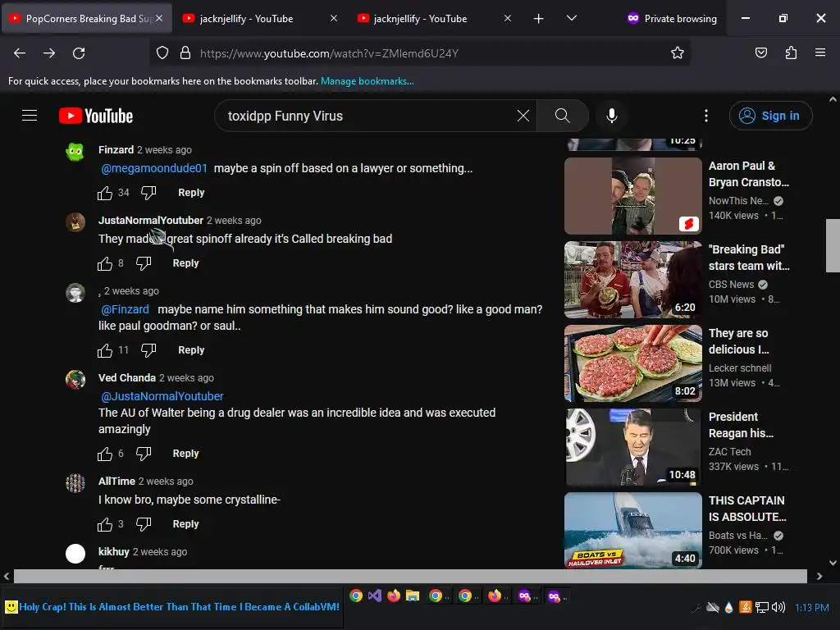Screen dimensions: 840x630
Task: Like JustaNormalYoutuber's breaking bad comment
Action: pyautogui.click(x=105, y=263)
